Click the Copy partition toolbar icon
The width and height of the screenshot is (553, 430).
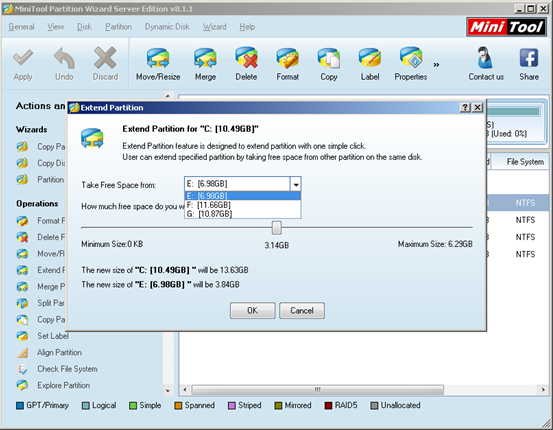329,58
